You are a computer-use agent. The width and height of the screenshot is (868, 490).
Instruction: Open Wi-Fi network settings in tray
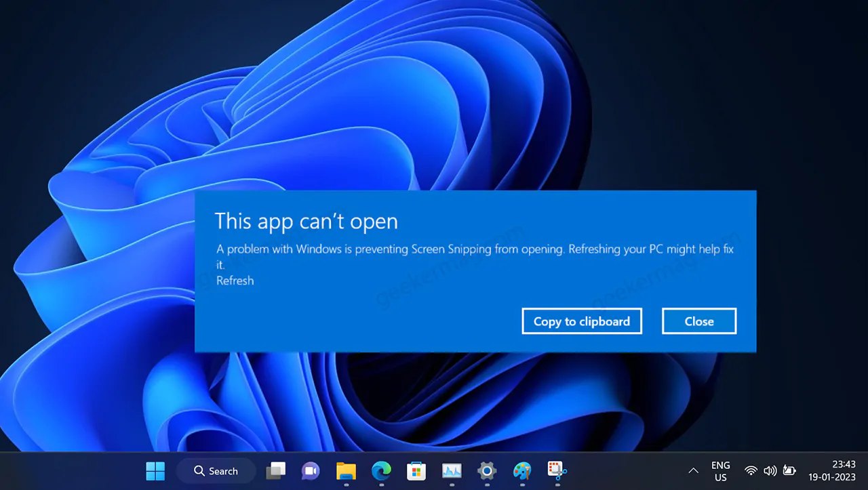751,470
